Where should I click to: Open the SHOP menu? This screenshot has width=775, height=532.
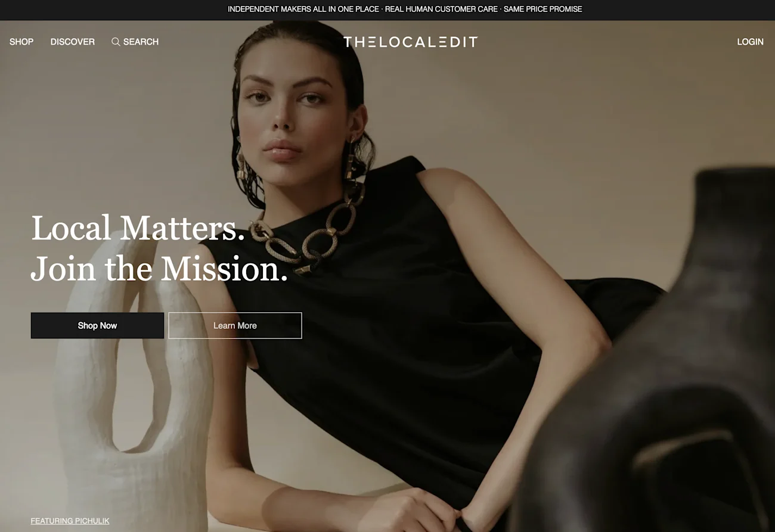[x=21, y=42]
